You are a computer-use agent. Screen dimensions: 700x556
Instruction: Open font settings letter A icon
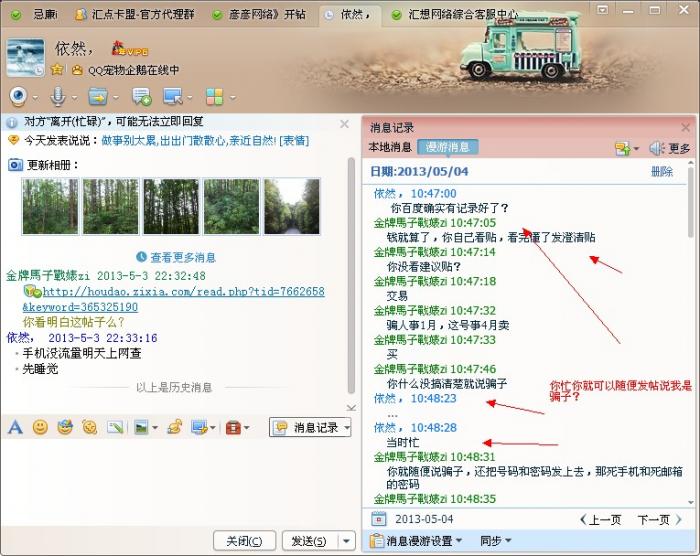point(15,427)
